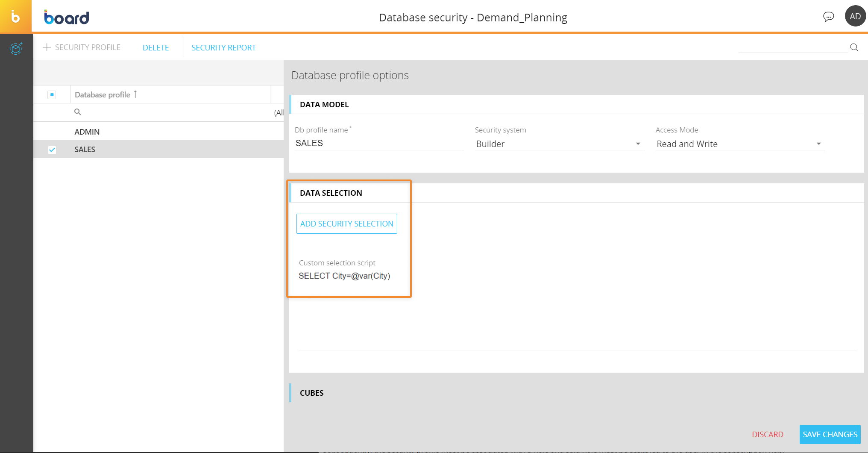Open the Access Mode dropdown
Viewport: 868px width, 453px height.
pos(818,144)
